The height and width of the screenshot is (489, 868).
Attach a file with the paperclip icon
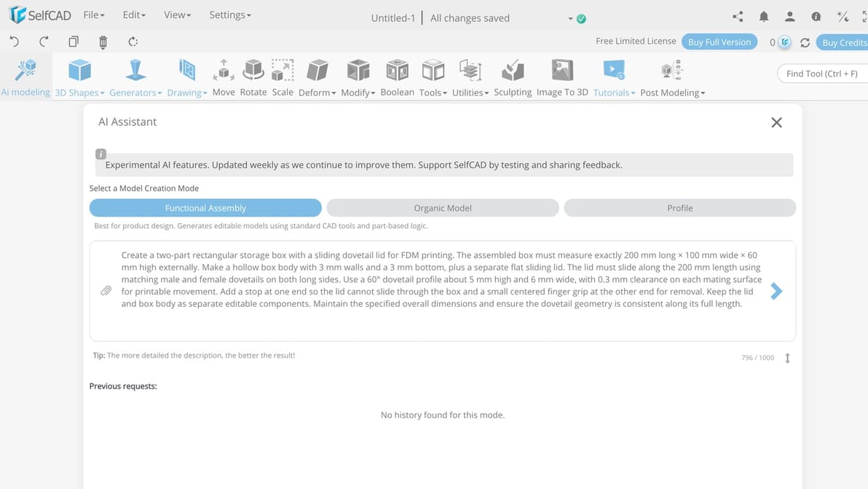(x=106, y=291)
